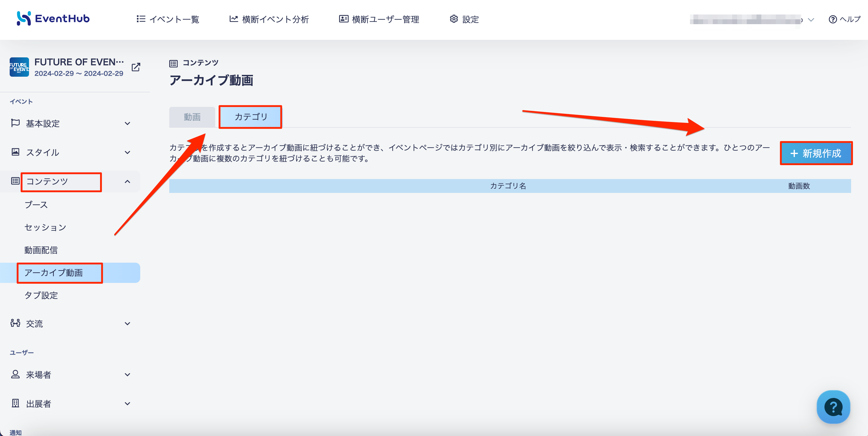
Task: Open the ヘルプ link
Action: (850, 19)
